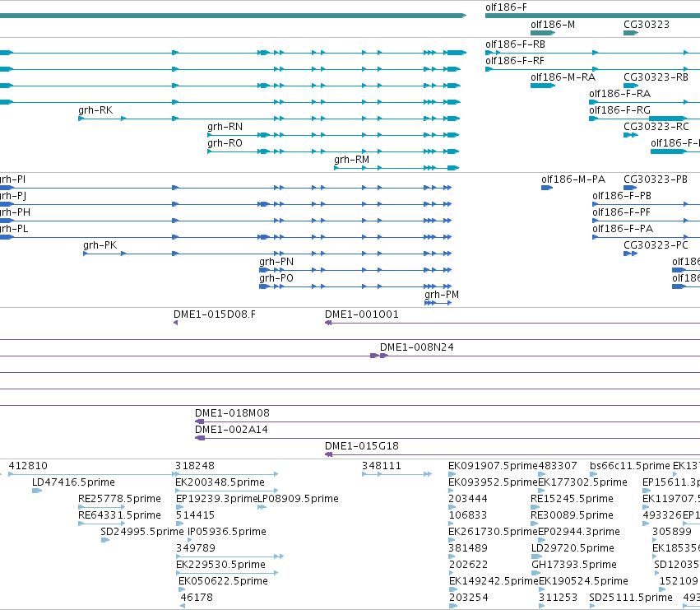700x610 pixels.
Task: Open the CG30323 gene label
Action: (647, 25)
